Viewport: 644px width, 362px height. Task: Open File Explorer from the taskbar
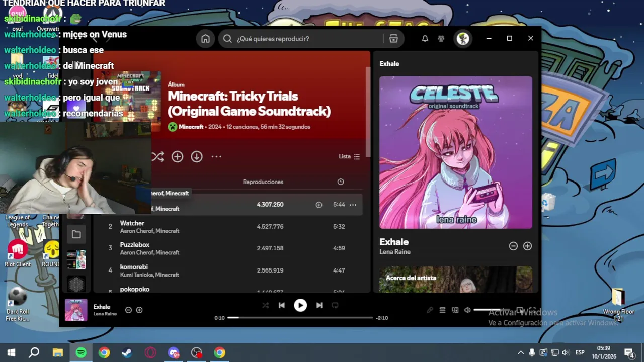click(57, 352)
